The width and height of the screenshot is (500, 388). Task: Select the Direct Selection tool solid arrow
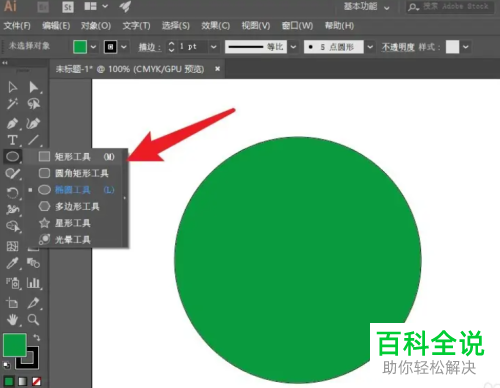33,87
